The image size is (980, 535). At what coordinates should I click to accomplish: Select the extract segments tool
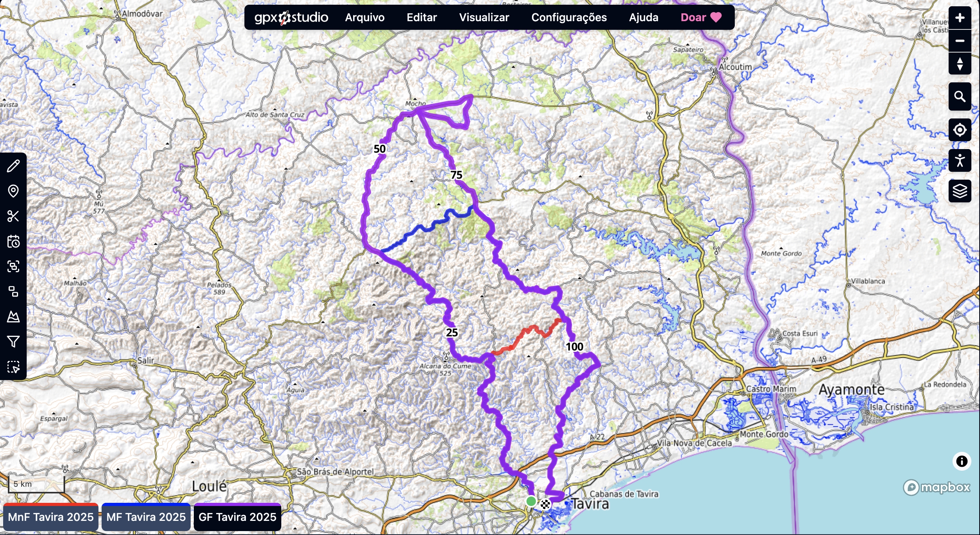(x=13, y=291)
